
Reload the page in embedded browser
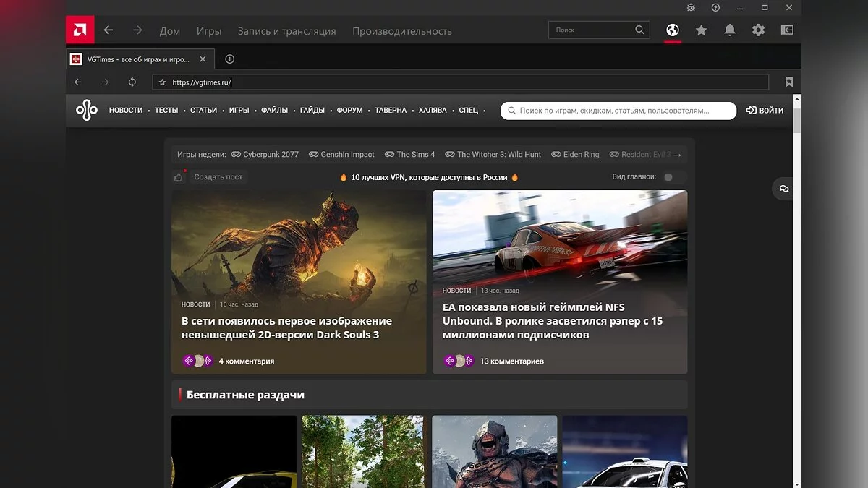(132, 82)
